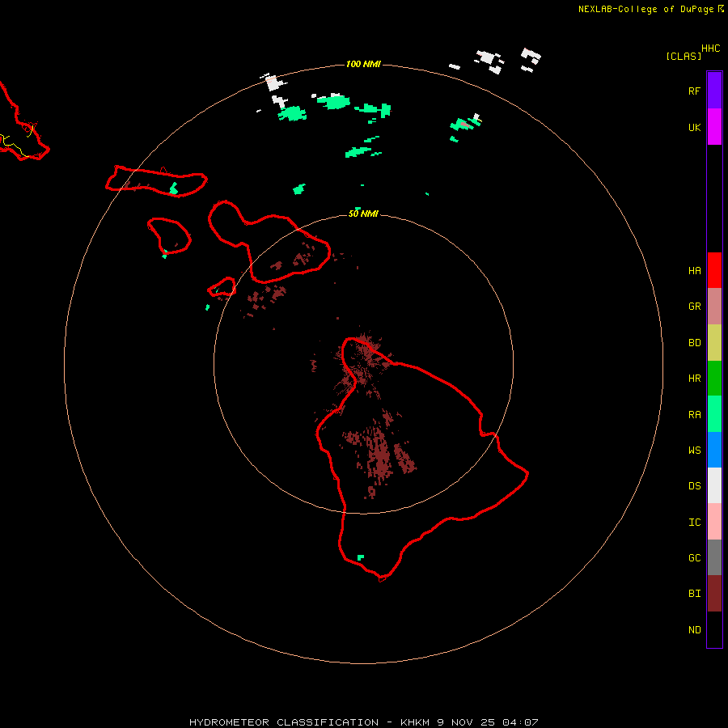Click the "HYDROMETEOR CLASSIFICATION" title text
This screenshot has width=728, height=728.
pos(284,722)
